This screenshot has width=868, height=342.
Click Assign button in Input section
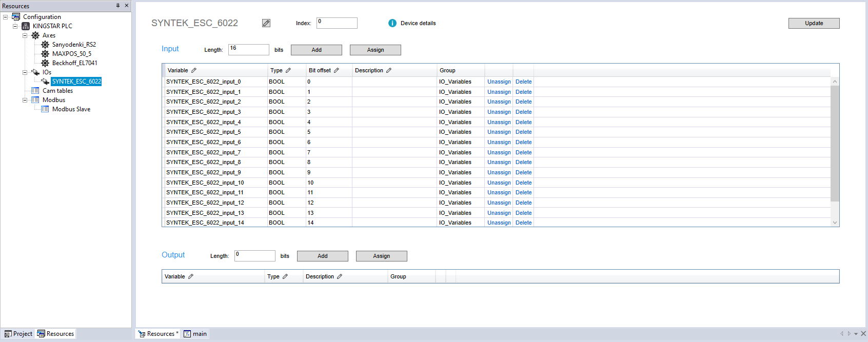(x=375, y=50)
